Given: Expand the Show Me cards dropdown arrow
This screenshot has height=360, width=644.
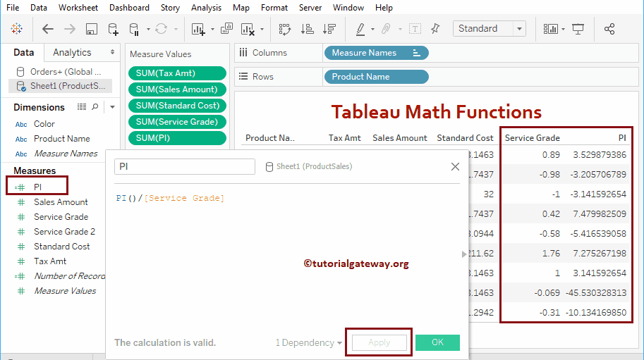Looking at the screenshot, I should click(x=563, y=29).
